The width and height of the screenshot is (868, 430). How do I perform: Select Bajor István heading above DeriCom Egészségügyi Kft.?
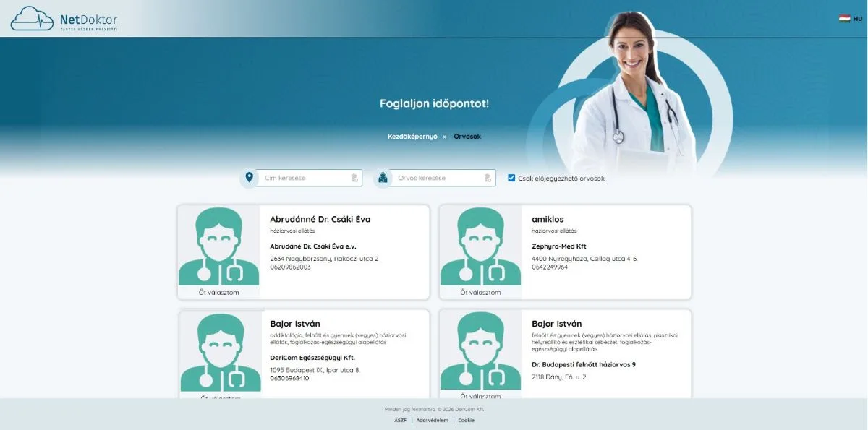(x=295, y=324)
